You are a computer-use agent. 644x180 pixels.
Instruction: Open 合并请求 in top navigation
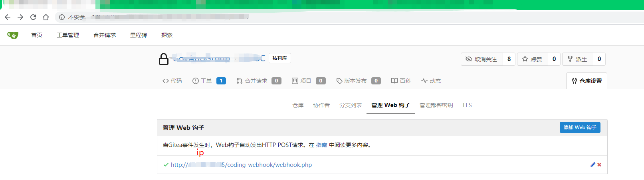coord(105,35)
